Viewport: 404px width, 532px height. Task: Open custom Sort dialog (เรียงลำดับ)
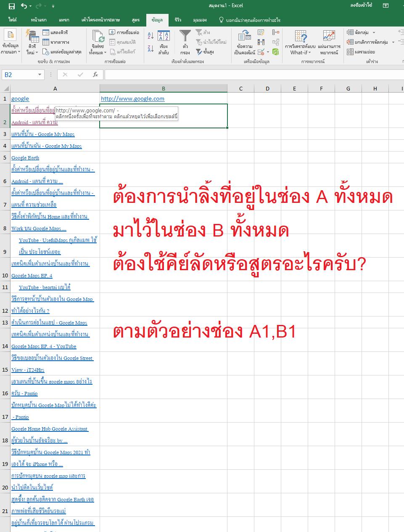[164, 42]
